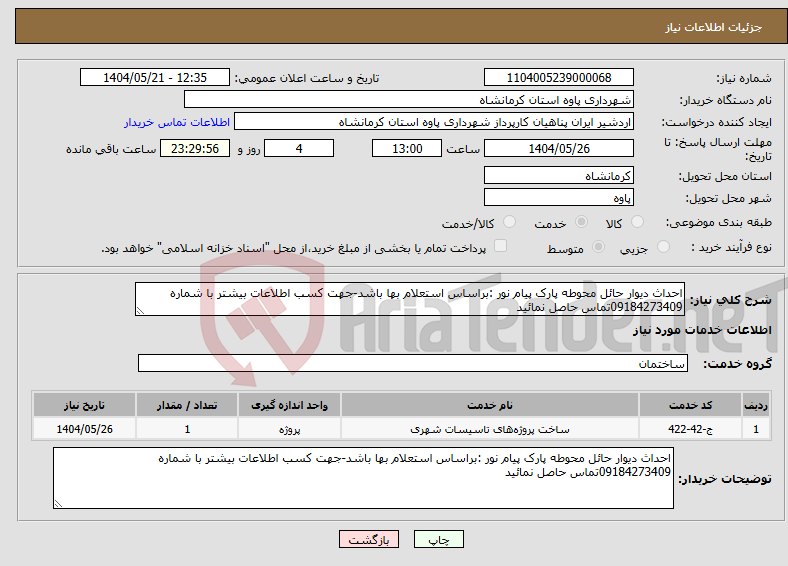This screenshot has width=788, height=566.
Task: Click the جزئیات اطلاعات نیاز page header
Action: (713, 27)
